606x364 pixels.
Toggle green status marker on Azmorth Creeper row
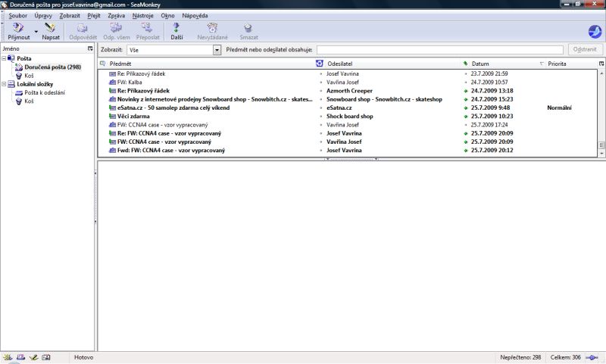click(466, 91)
